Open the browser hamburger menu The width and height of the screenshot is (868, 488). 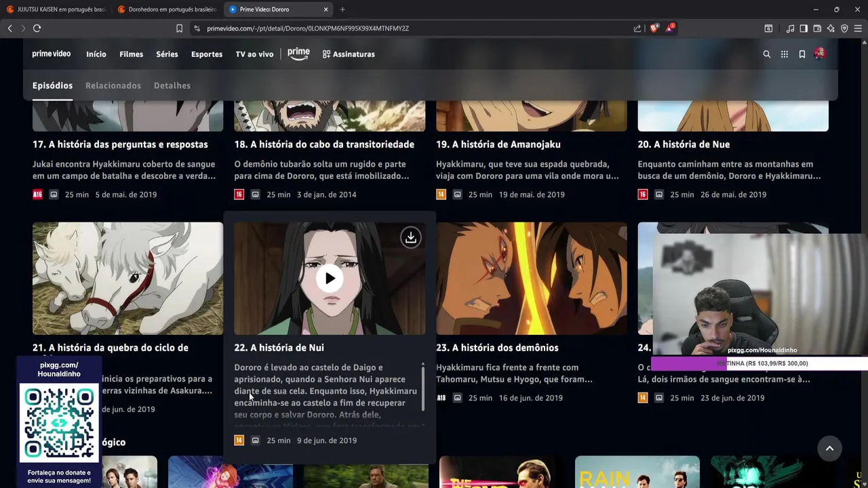858,28
